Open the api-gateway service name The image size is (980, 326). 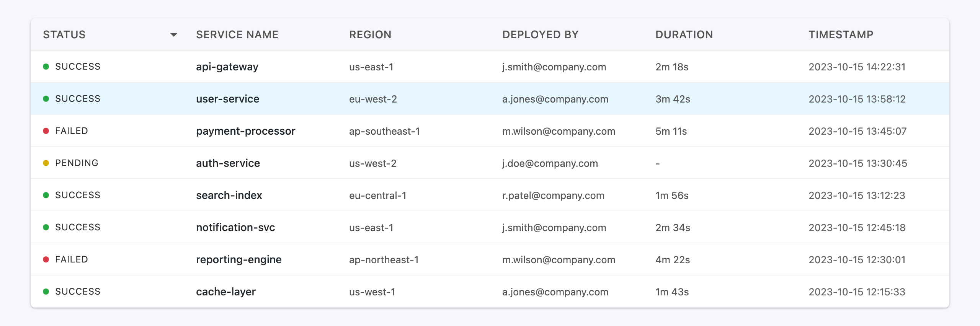(227, 67)
